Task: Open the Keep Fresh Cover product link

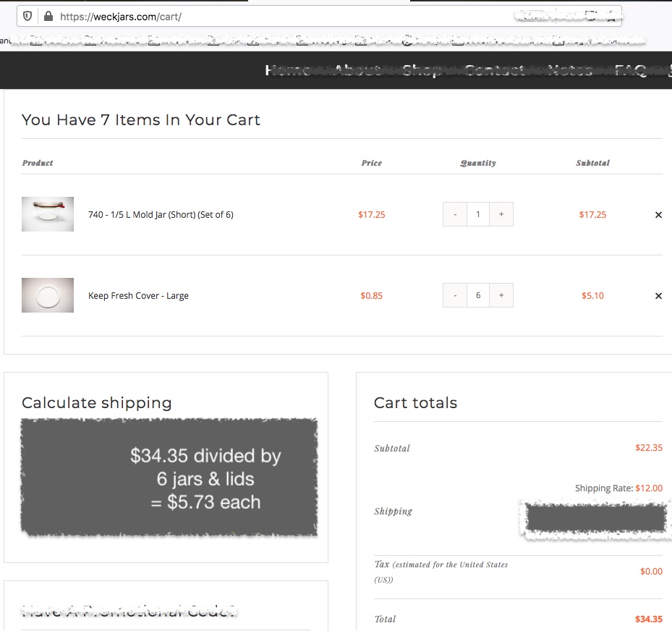Action: pos(137,295)
